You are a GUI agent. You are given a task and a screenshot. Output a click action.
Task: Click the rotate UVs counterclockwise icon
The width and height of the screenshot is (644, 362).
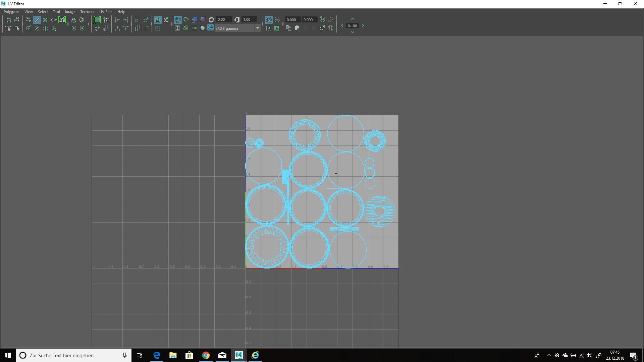tap(74, 28)
